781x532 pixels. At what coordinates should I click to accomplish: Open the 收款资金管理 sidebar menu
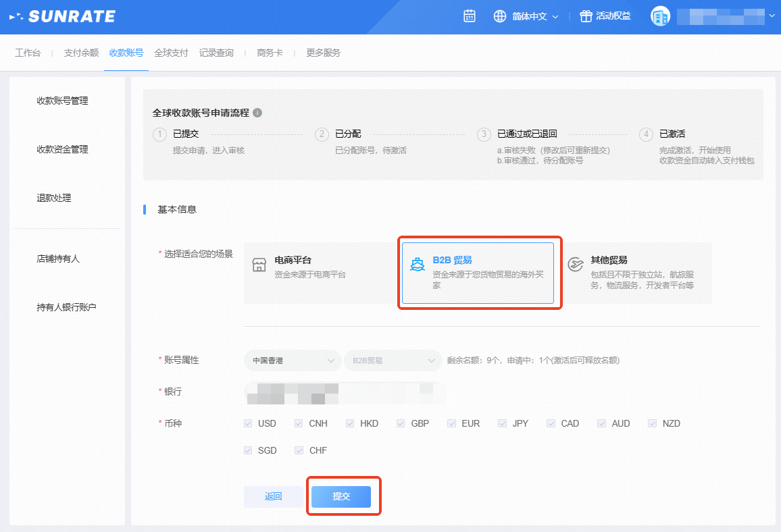(62, 150)
